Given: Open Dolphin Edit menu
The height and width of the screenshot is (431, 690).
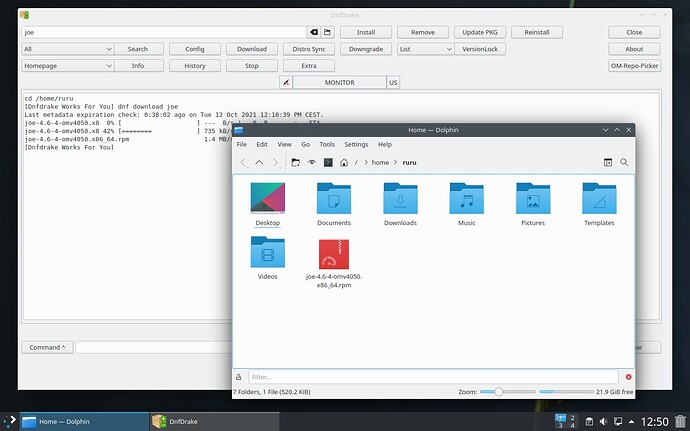Looking at the screenshot, I should pos(262,144).
